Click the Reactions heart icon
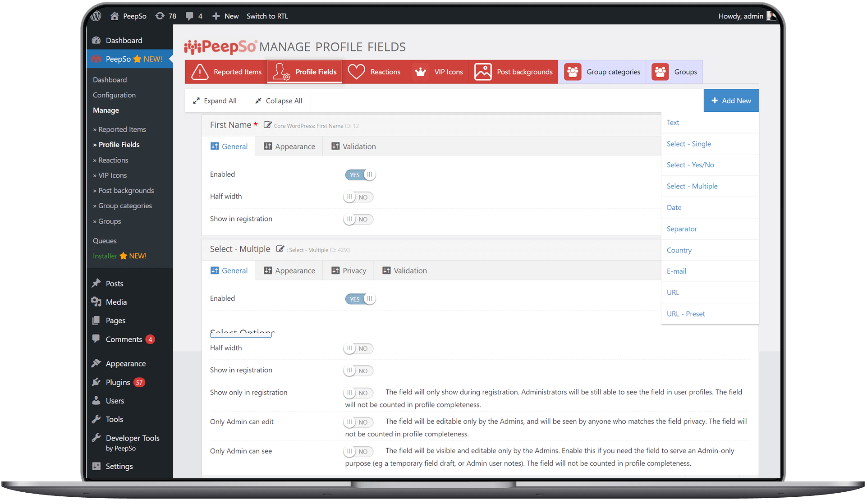The width and height of the screenshot is (867, 504). click(x=356, y=72)
